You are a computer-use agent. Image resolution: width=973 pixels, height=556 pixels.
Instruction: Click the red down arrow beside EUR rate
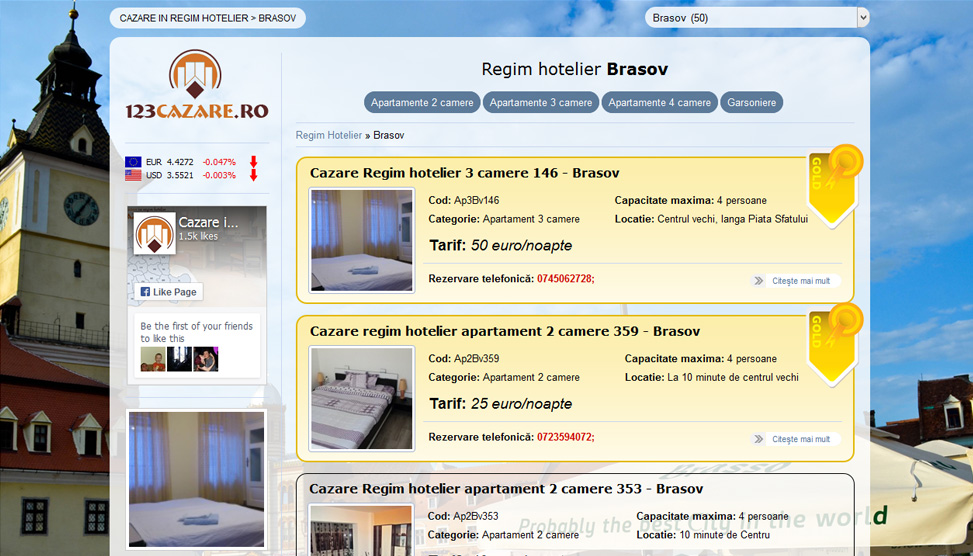(253, 162)
